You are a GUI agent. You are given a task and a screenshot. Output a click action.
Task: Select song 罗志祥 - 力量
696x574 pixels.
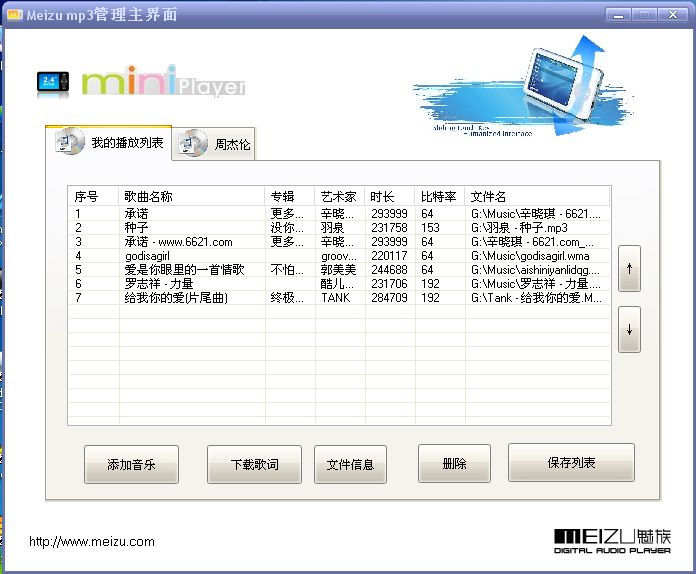[x=339, y=284]
